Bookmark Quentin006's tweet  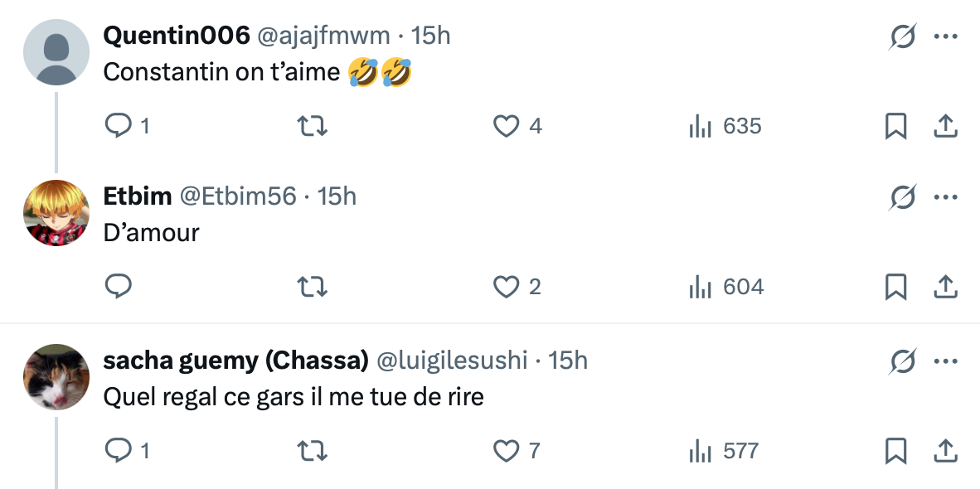tap(895, 126)
